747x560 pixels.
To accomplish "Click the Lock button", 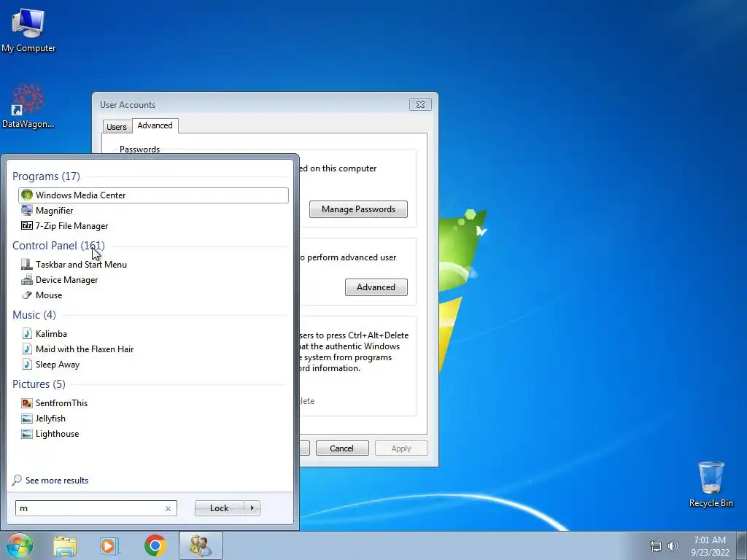I will (x=219, y=508).
